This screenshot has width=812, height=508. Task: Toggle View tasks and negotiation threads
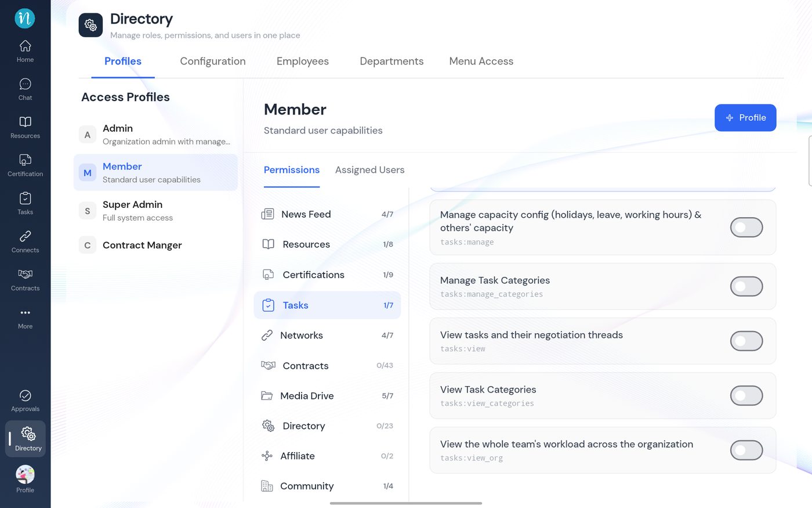[x=746, y=341]
